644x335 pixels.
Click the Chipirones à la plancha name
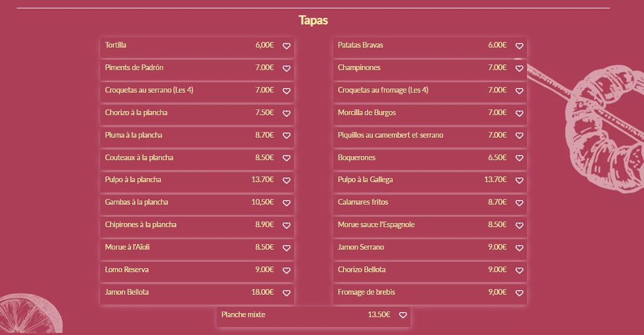point(141,225)
